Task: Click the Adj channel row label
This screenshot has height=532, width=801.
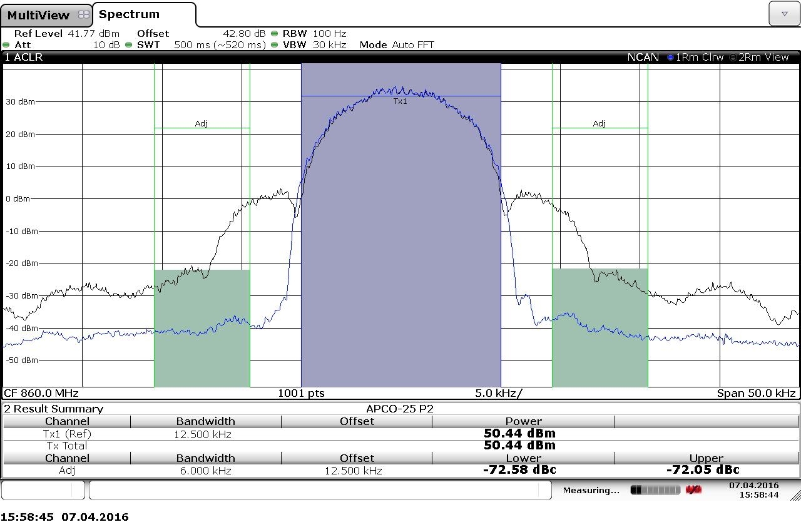Action: point(67,470)
